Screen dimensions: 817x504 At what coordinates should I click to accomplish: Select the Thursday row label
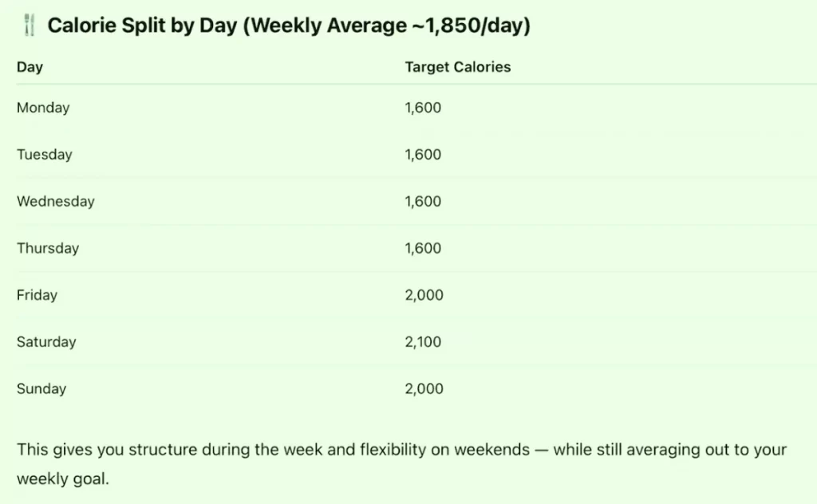pyautogui.click(x=48, y=248)
